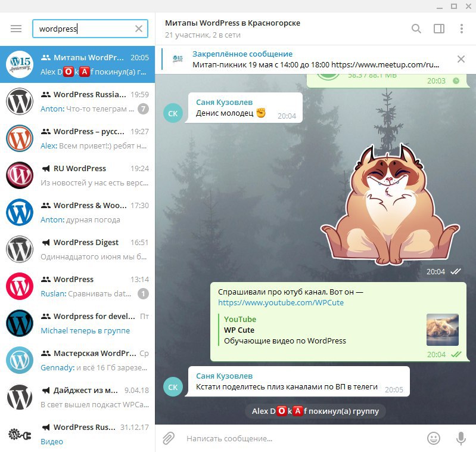This screenshot has width=476, height=452.
Task: Open chat header Митапы WordPress в Красногорске
Action: [x=232, y=23]
